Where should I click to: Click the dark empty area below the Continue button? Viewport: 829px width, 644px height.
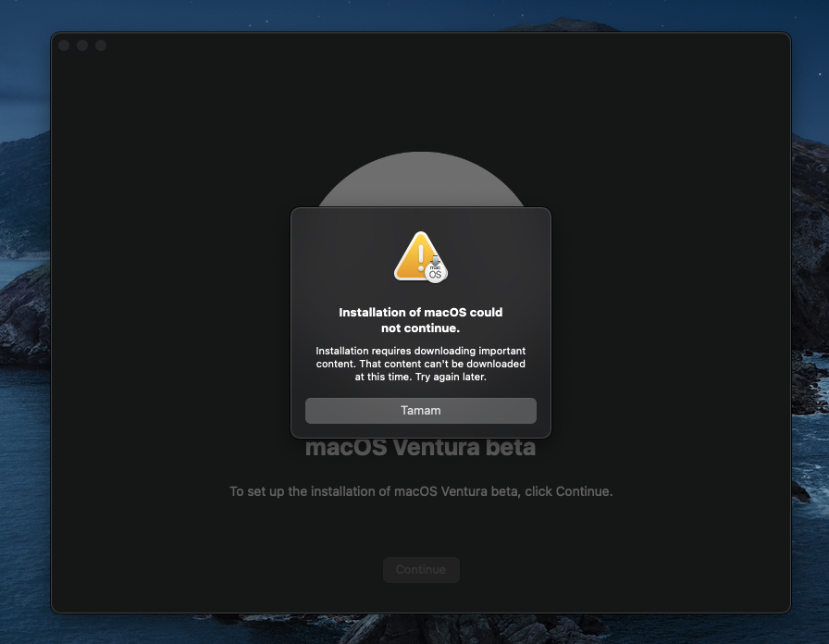(x=421, y=597)
